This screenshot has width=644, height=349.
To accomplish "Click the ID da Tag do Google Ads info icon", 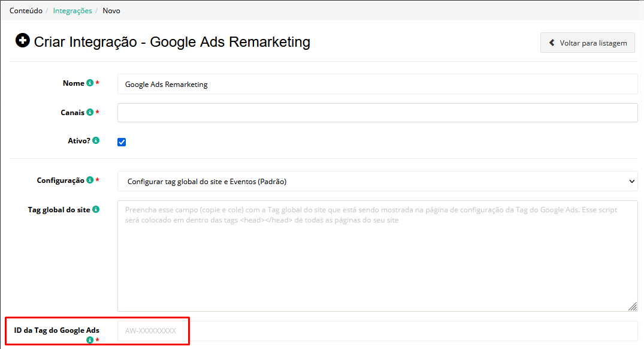I will pyautogui.click(x=90, y=340).
